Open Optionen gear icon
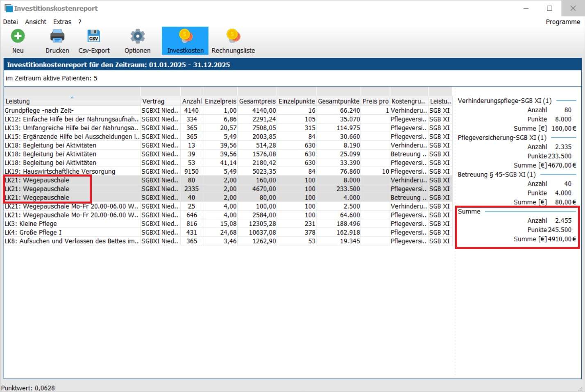Image resolution: width=585 pixels, height=392 pixels. point(137,36)
